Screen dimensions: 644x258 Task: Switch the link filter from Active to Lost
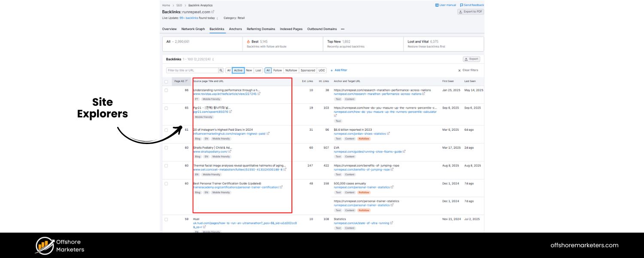click(258, 70)
